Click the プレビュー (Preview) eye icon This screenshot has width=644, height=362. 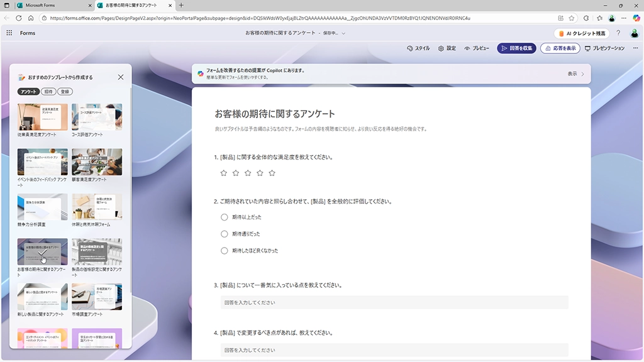[x=467, y=48]
